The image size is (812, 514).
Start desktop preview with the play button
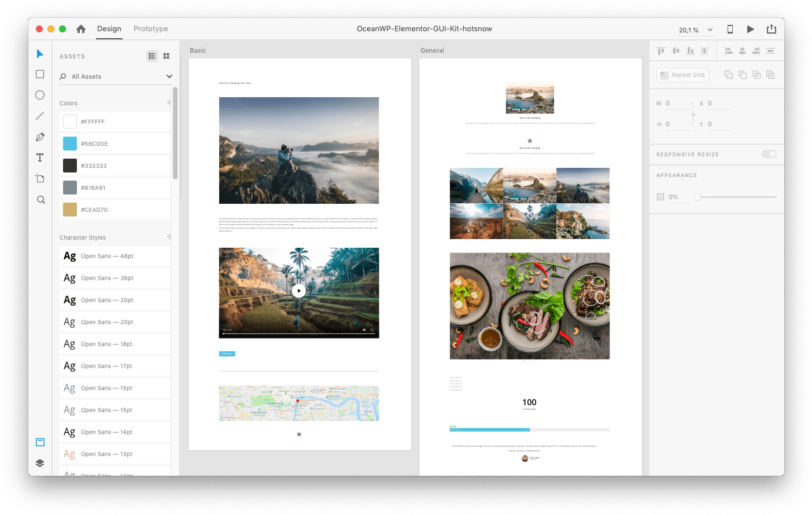[751, 28]
